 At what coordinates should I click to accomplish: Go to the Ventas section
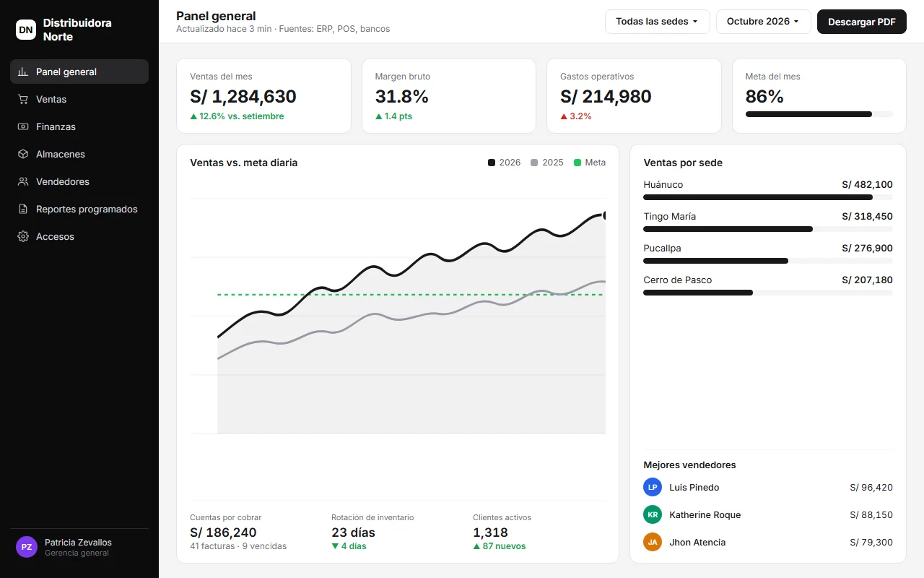[x=79, y=99]
